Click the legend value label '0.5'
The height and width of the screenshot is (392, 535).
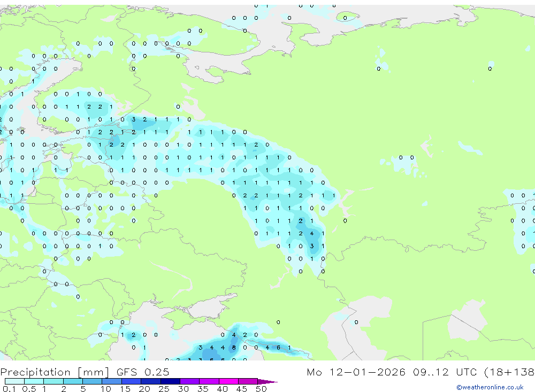(x=29, y=389)
